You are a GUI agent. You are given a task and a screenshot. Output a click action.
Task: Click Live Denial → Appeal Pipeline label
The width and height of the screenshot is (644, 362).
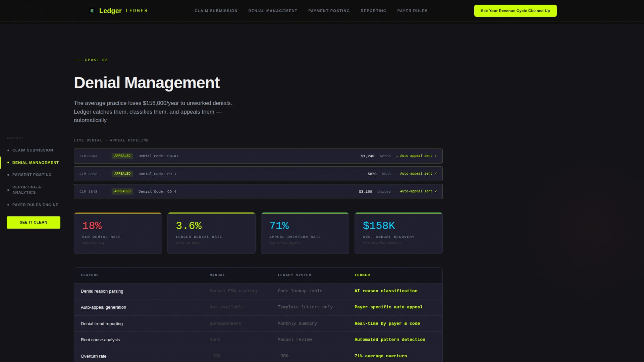[x=111, y=140]
